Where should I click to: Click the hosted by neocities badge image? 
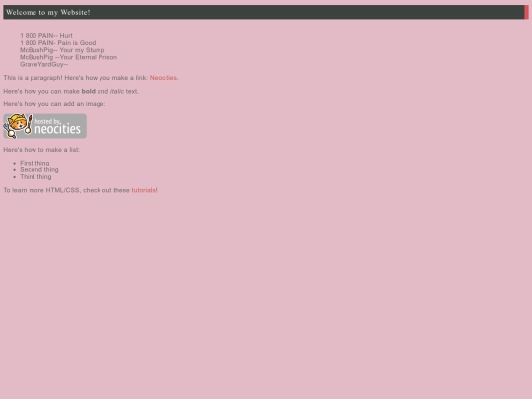[x=44, y=126]
